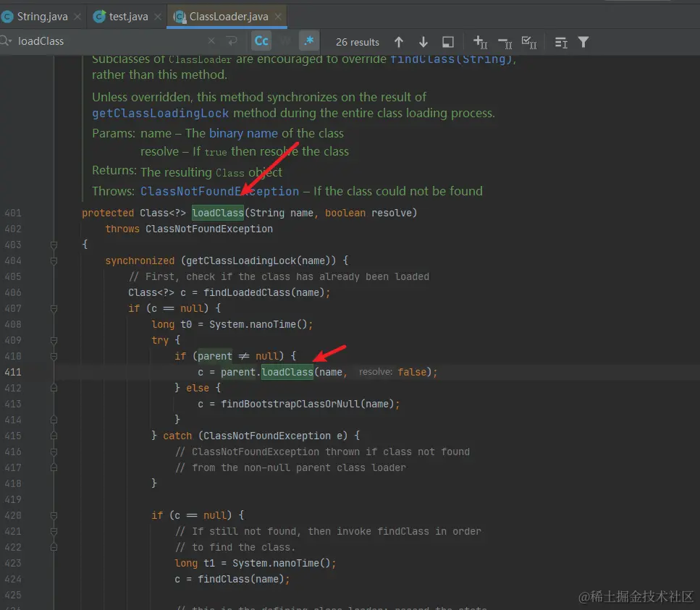This screenshot has height=610, width=700.
Task: Switch to the test.java tab
Action: click(x=128, y=16)
